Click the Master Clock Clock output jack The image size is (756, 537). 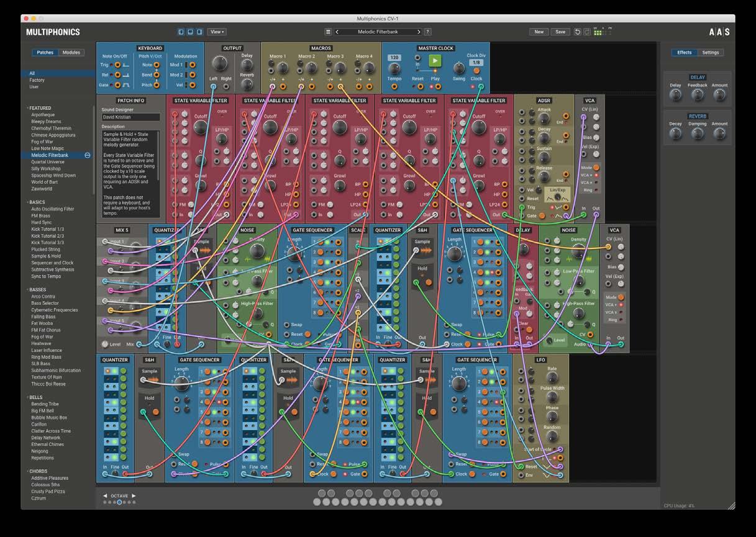click(x=480, y=86)
